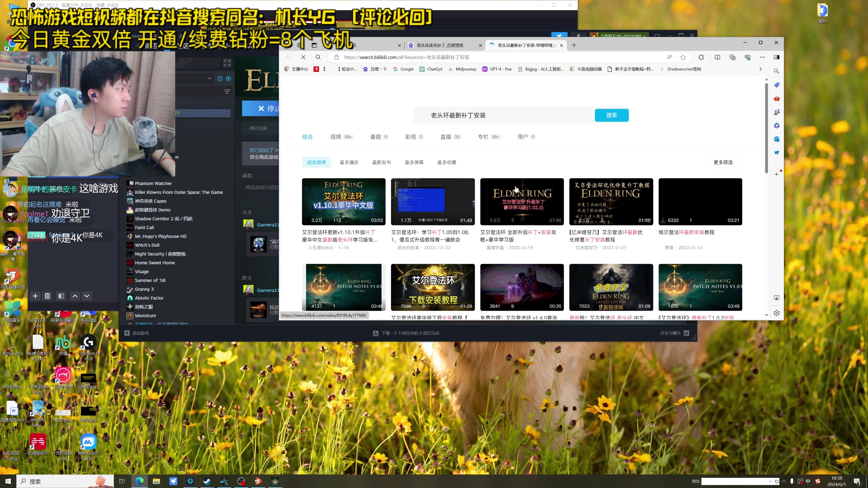Click the Windows taskbar search box

66,481
